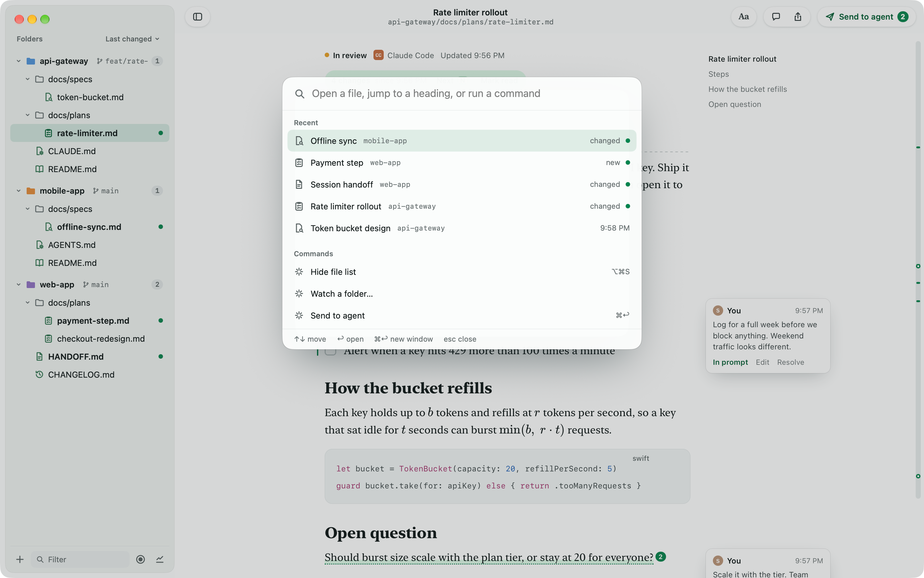Collapse the mobile-app folder
Image resolution: width=924 pixels, height=578 pixels.
tap(19, 191)
